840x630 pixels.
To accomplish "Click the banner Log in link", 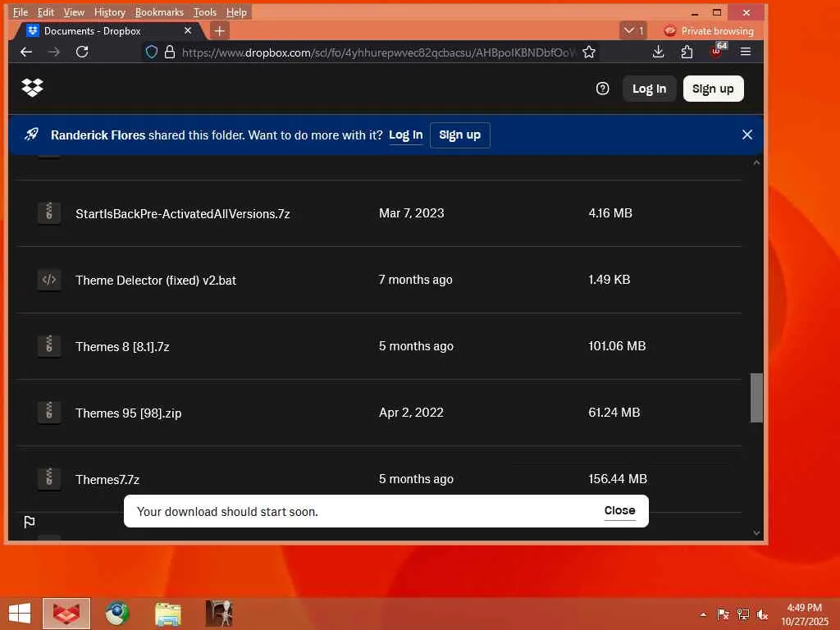I will tap(405, 135).
